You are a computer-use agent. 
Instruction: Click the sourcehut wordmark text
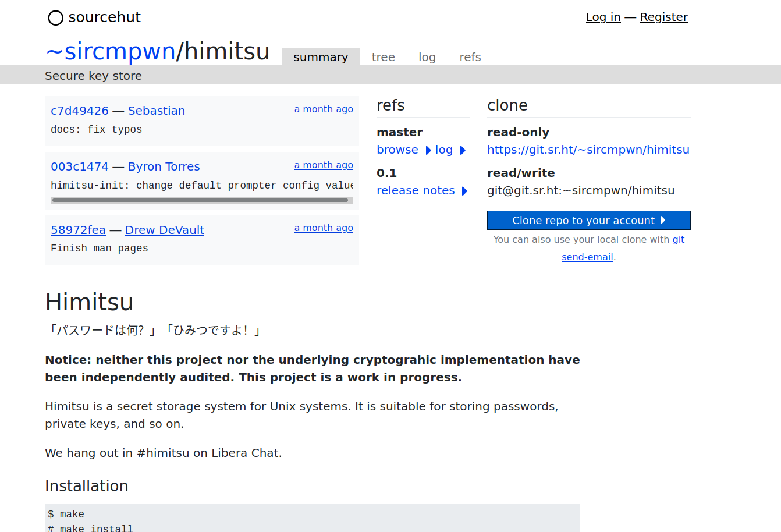point(105,17)
